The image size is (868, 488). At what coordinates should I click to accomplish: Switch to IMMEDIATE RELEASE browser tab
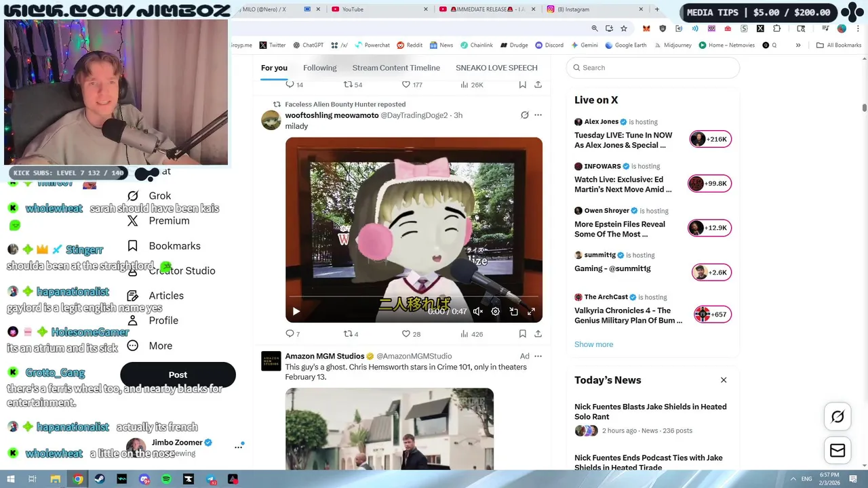(488, 9)
